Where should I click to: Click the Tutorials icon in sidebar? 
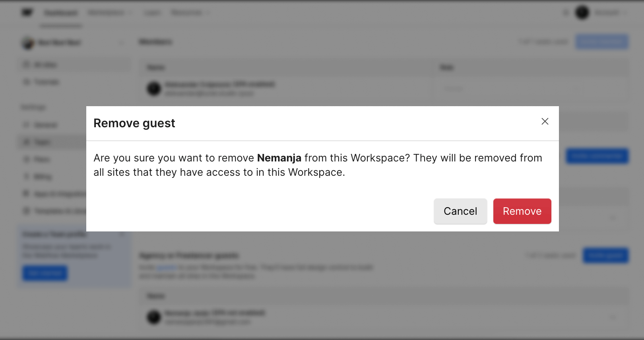click(x=27, y=82)
